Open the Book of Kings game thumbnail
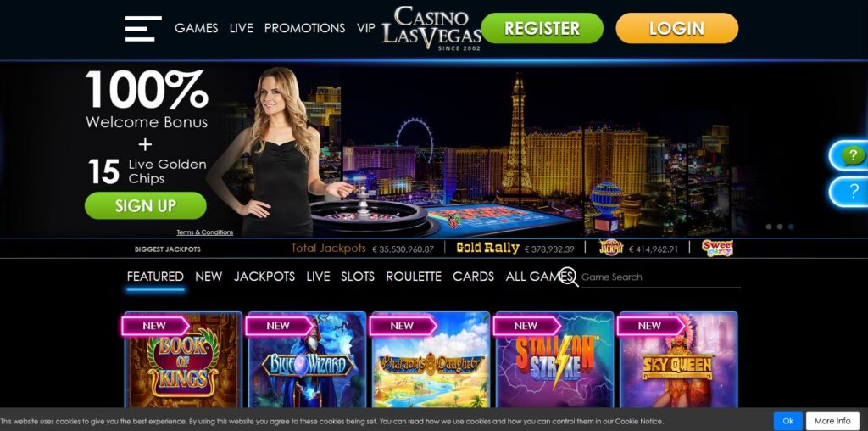The width and height of the screenshot is (868, 431). [183, 360]
